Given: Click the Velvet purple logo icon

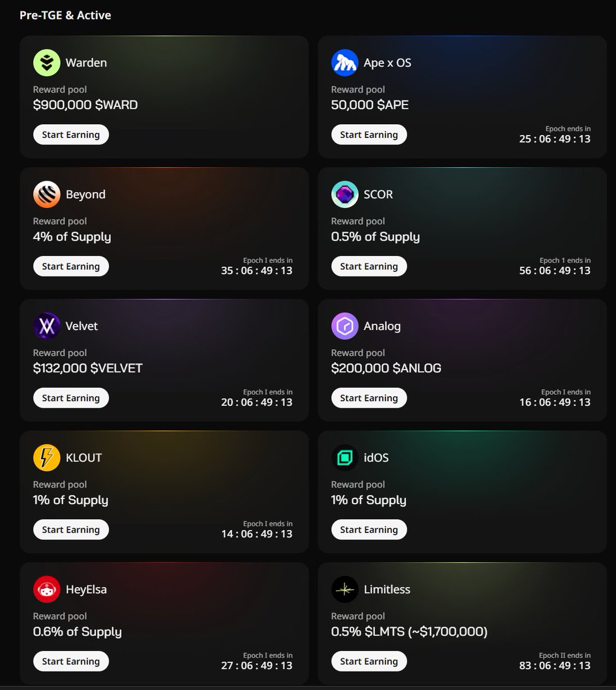Looking at the screenshot, I should pyautogui.click(x=47, y=326).
